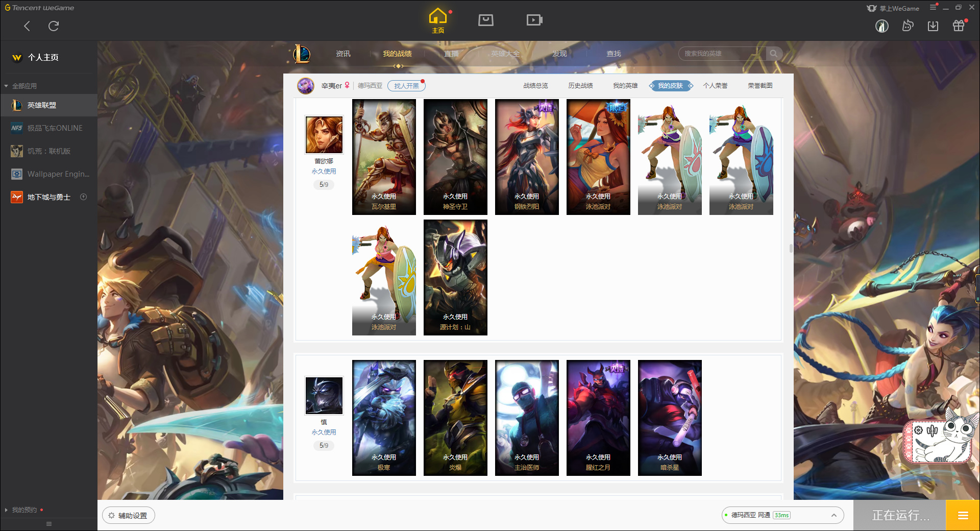
Task: Click the back arrow button
Action: [x=27, y=26]
